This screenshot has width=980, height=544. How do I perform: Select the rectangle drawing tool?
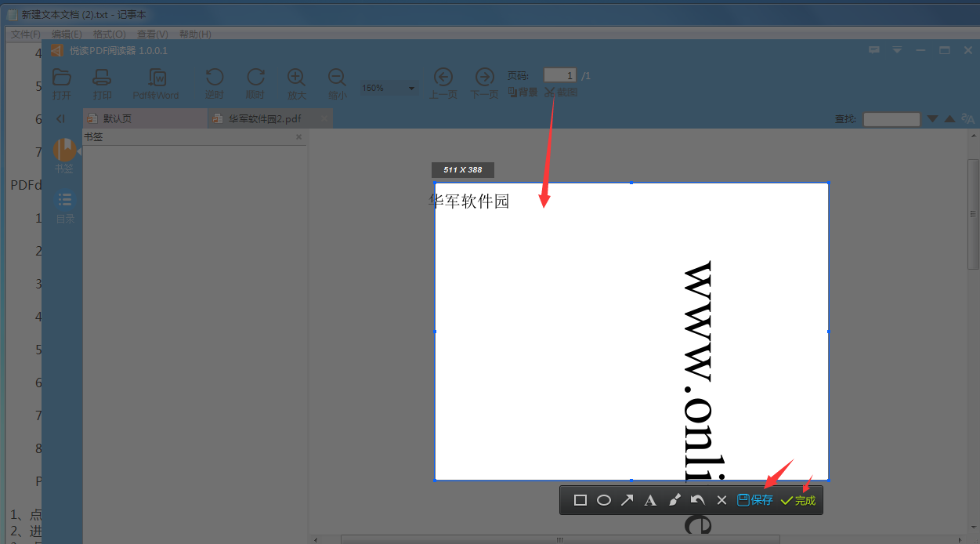[580, 500]
